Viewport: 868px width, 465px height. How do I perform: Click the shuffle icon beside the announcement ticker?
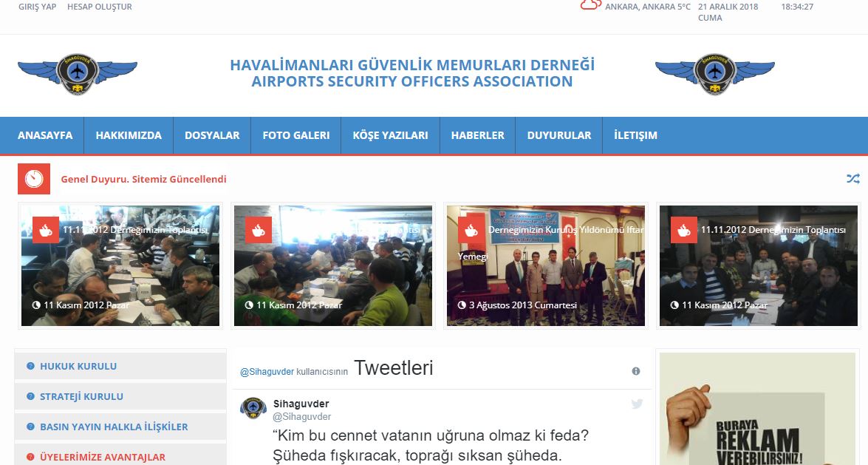click(x=852, y=179)
